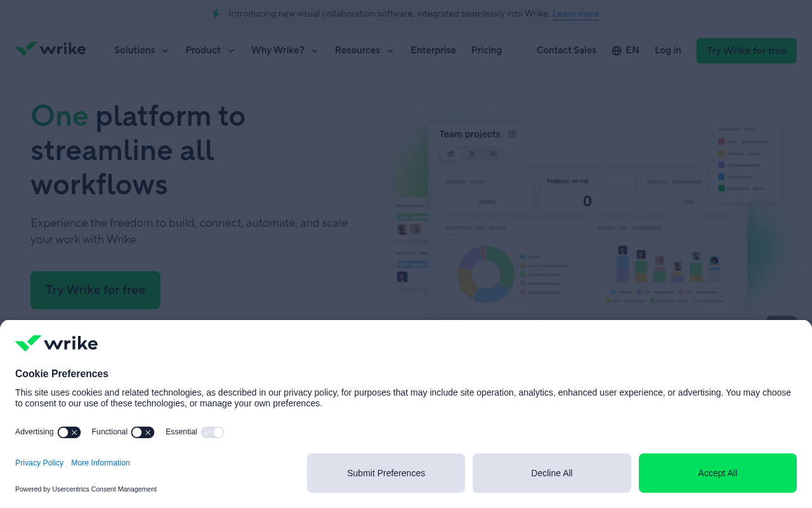Click the donut chart in dashboard preview

tap(487, 274)
